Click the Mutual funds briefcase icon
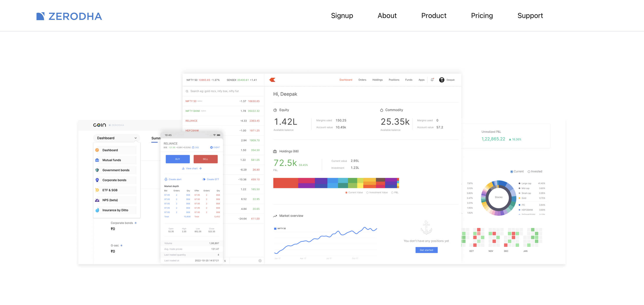This screenshot has height=305, width=644. point(97,160)
